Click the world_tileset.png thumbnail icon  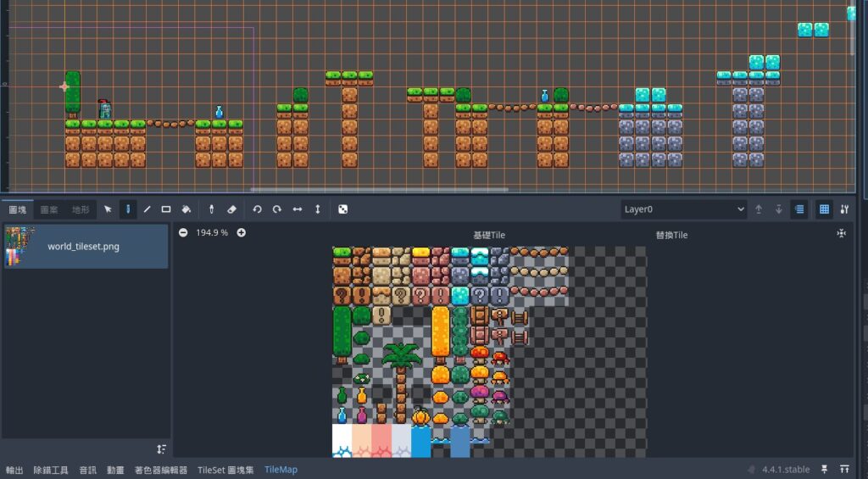coord(20,246)
